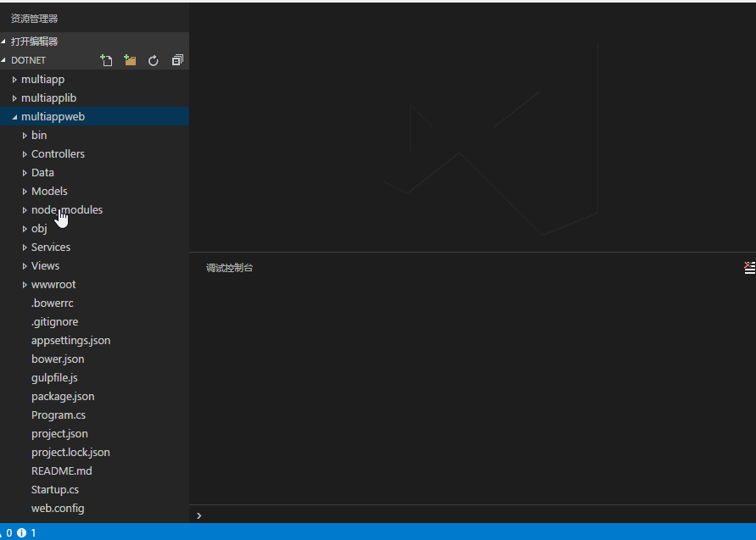
Task: Create a new file in DOTNET
Action: (x=106, y=60)
